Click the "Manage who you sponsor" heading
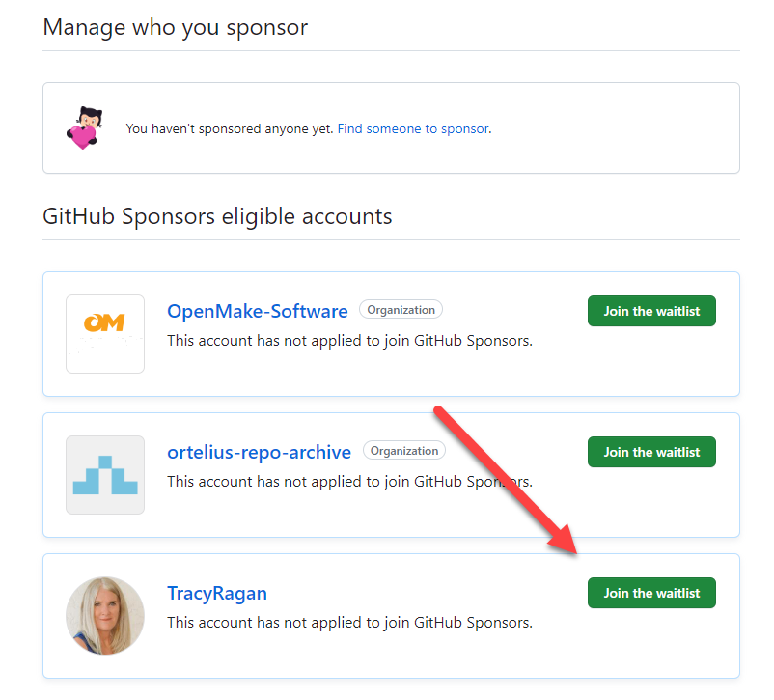The image size is (774, 700). pos(176,27)
